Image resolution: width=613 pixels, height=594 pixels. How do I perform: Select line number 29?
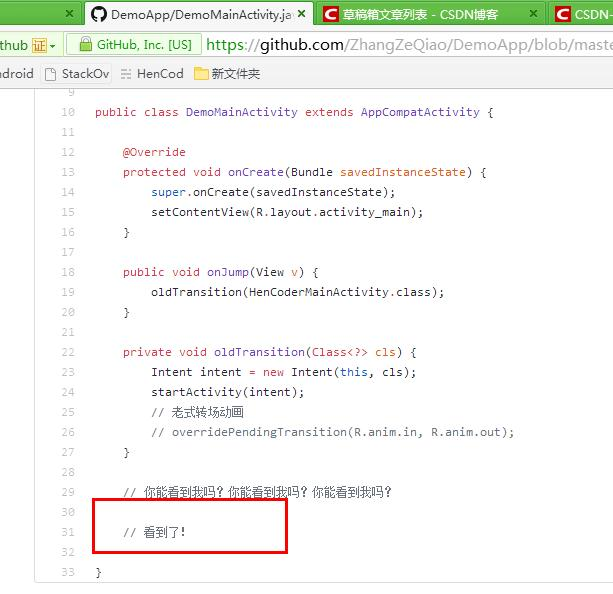click(68, 492)
